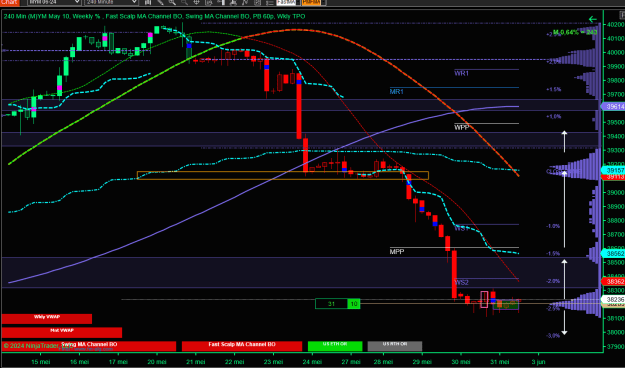Click the 40200 price axis label
The width and height of the screenshot is (625, 368).
tap(615, 25)
